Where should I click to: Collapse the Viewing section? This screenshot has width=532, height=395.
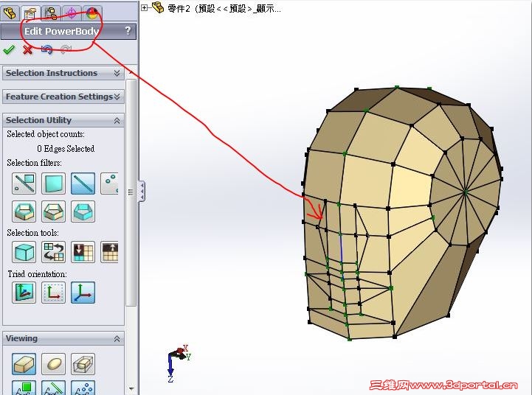[117, 338]
